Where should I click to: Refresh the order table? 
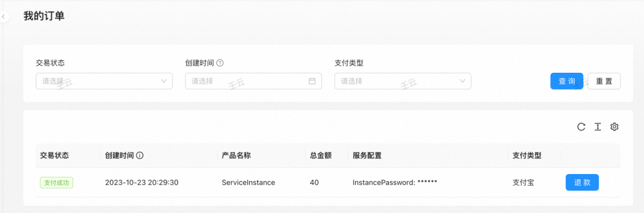click(581, 127)
